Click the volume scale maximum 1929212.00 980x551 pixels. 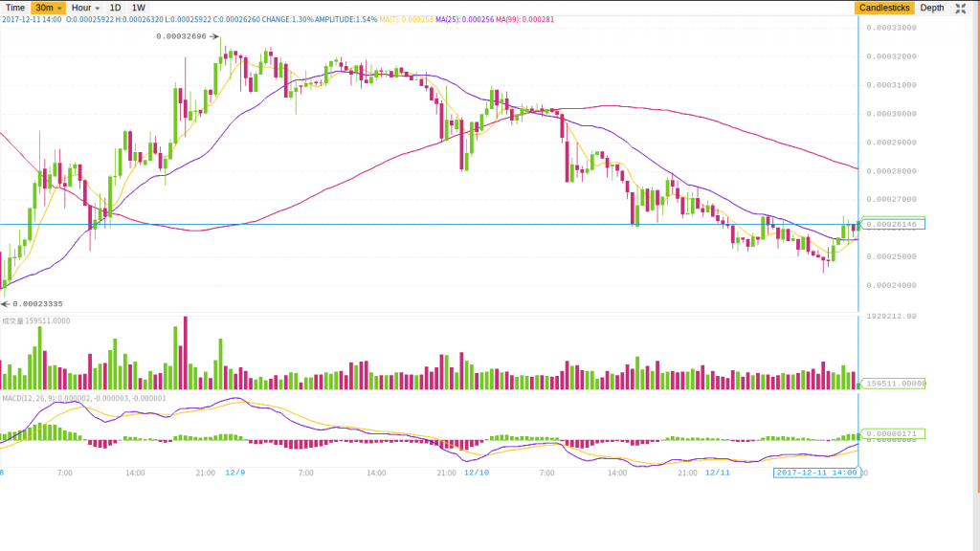point(891,316)
